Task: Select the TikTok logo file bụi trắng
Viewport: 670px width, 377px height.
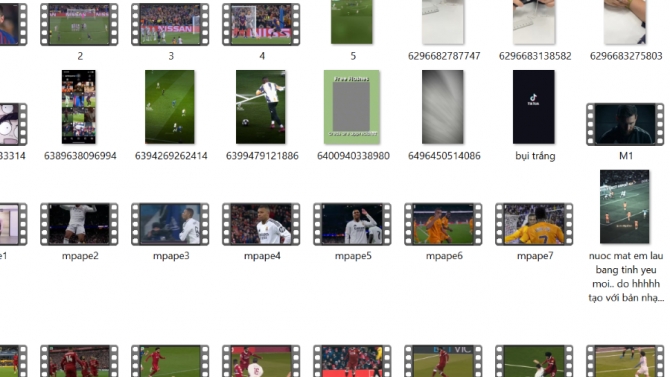Action: click(534, 107)
